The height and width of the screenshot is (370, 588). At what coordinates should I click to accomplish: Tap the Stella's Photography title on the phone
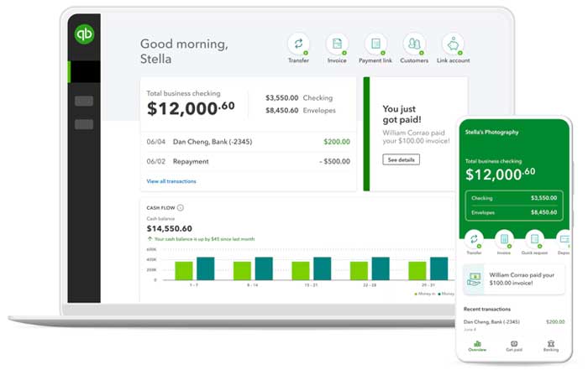pyautogui.click(x=491, y=133)
